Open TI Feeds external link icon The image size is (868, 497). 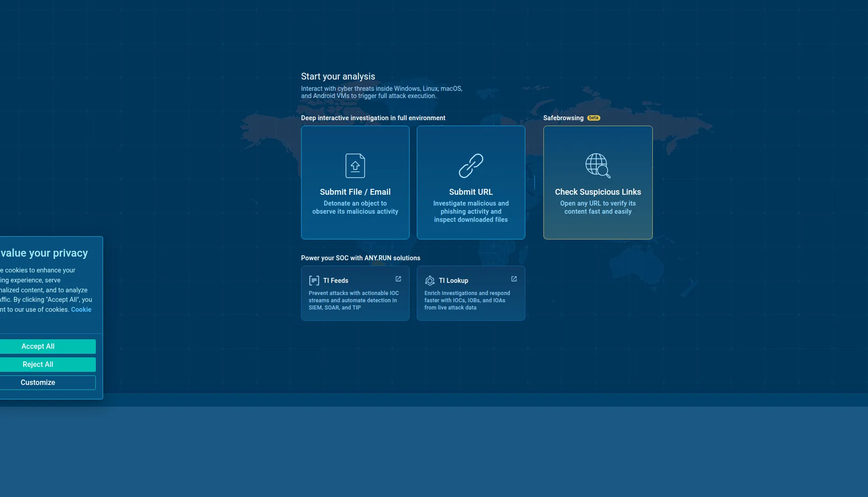(x=398, y=279)
